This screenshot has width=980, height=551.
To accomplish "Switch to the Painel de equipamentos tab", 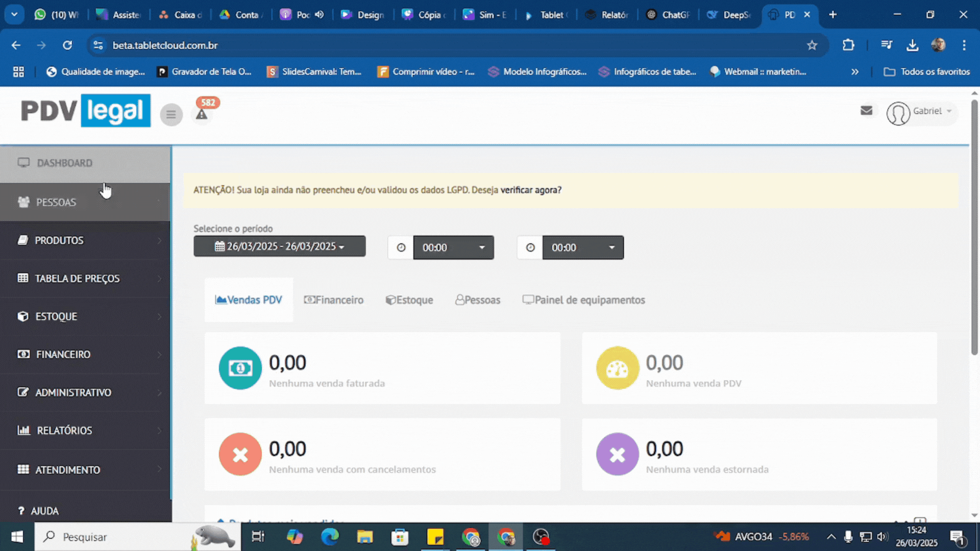I will [x=583, y=300].
